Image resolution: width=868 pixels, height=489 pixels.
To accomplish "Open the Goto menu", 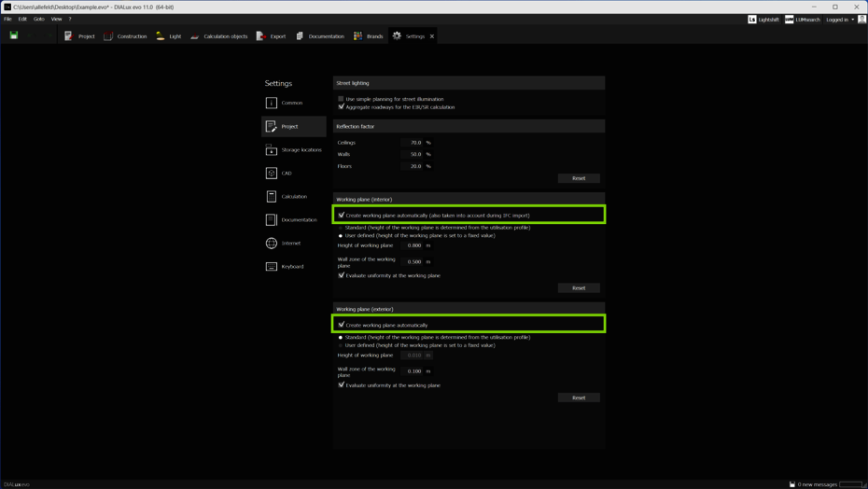I will (38, 19).
